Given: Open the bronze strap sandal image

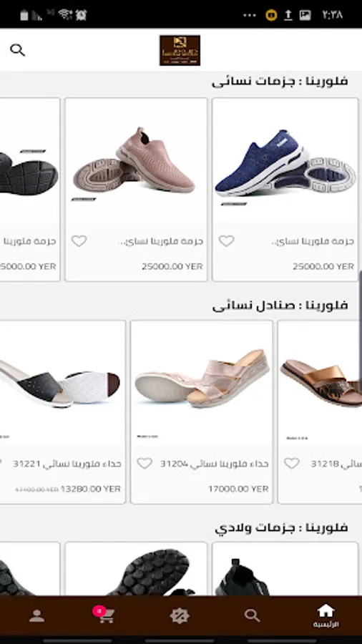Looking at the screenshot, I should click(321, 382).
